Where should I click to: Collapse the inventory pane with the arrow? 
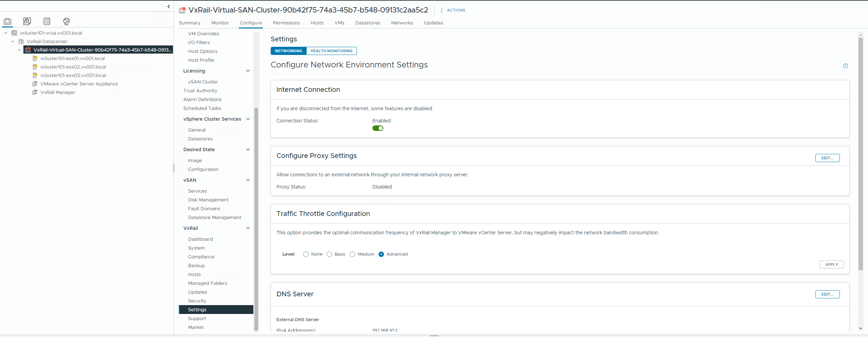pyautogui.click(x=169, y=6)
